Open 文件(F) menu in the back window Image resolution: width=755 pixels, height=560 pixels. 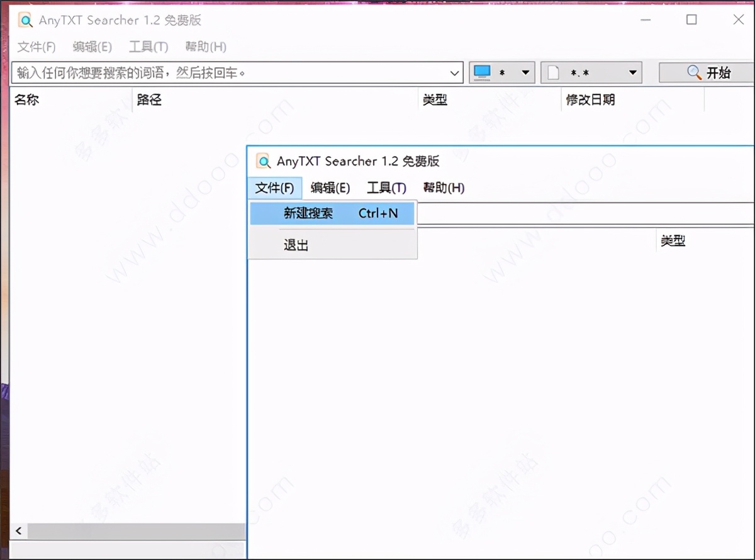pyautogui.click(x=36, y=47)
